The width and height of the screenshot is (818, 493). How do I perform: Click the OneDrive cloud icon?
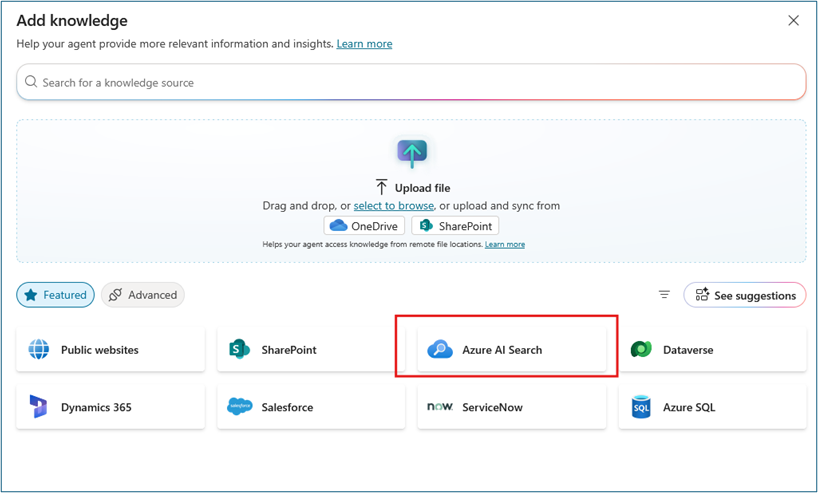339,225
